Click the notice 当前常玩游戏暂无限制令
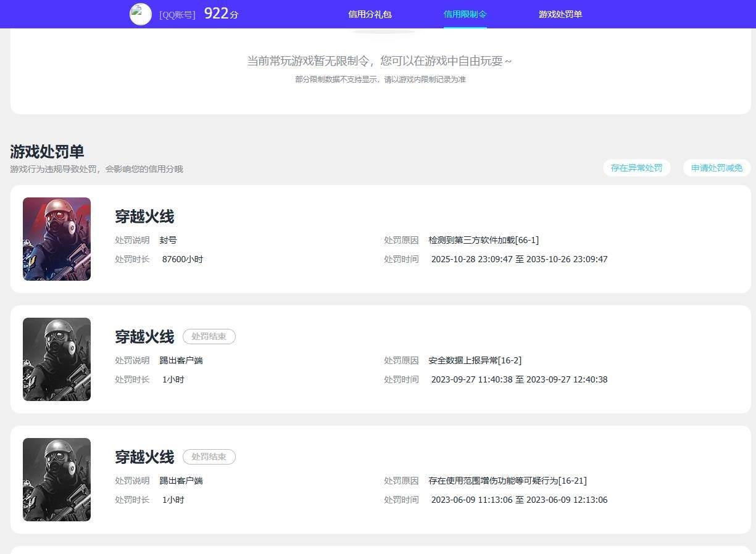This screenshot has width=756, height=554. coord(380,61)
